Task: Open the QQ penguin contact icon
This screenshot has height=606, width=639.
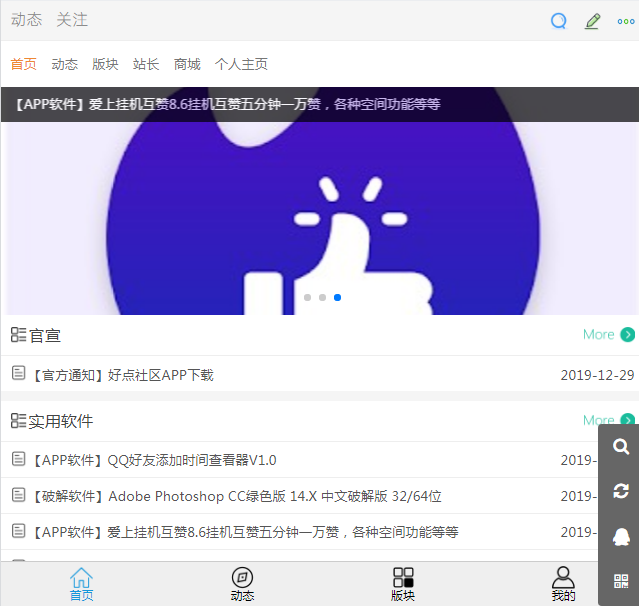Action: click(x=621, y=536)
